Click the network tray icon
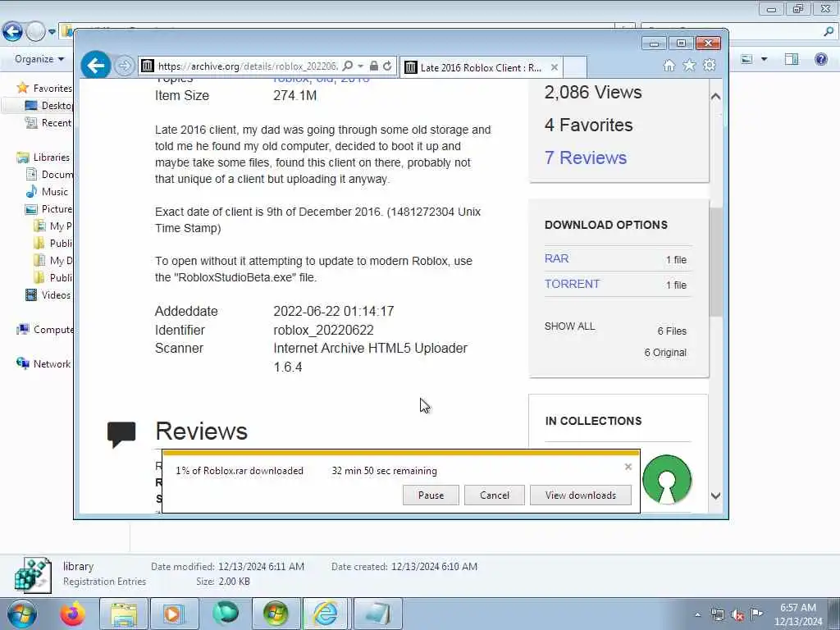840x630 pixels. pyautogui.click(x=717, y=614)
